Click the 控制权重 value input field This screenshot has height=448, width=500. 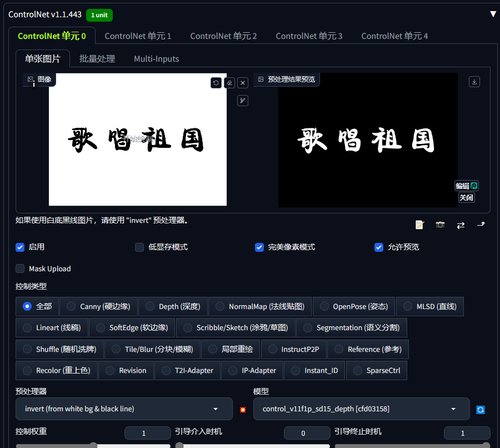pos(147,433)
